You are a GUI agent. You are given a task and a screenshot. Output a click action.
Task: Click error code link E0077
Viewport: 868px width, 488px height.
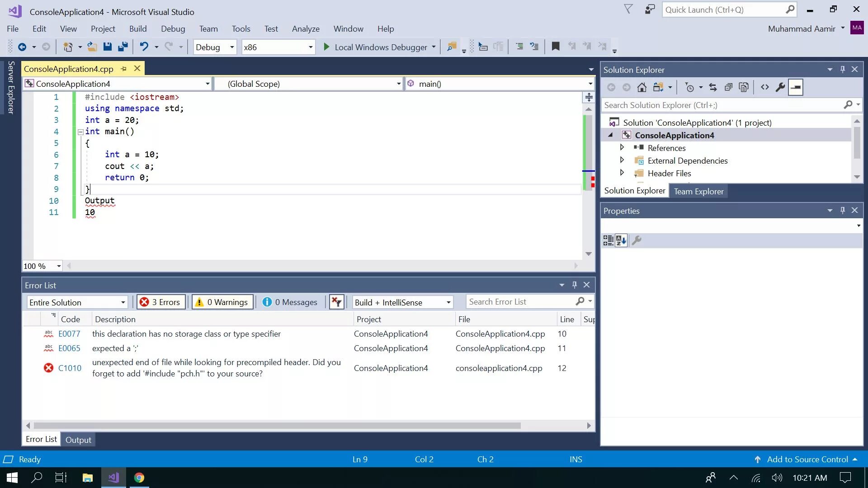69,333
